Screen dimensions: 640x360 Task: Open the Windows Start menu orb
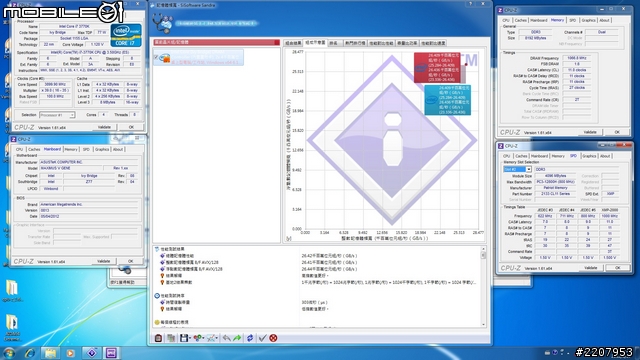(8, 353)
